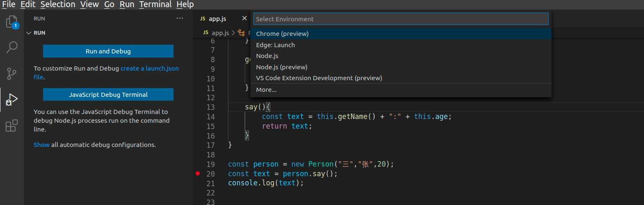The height and width of the screenshot is (205, 644).
Task: Click the JavaScript Debug Terminal button
Action: click(x=108, y=94)
